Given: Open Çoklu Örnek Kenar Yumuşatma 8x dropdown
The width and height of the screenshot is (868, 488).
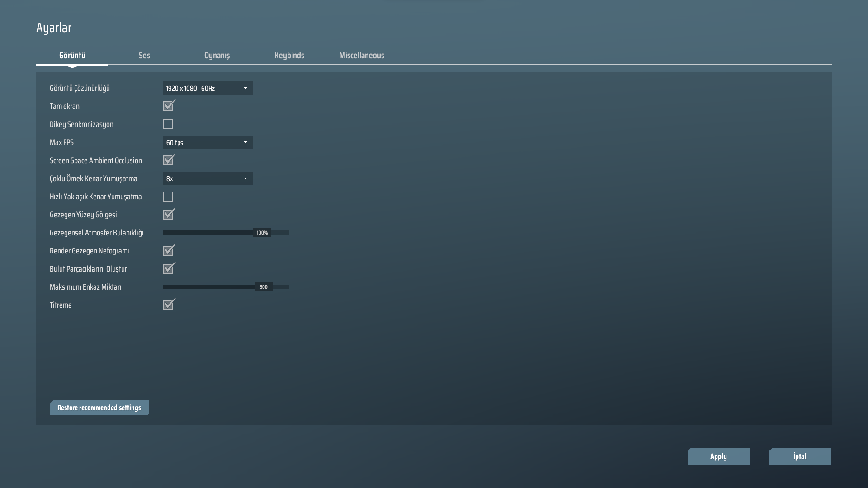Looking at the screenshot, I should [x=208, y=178].
